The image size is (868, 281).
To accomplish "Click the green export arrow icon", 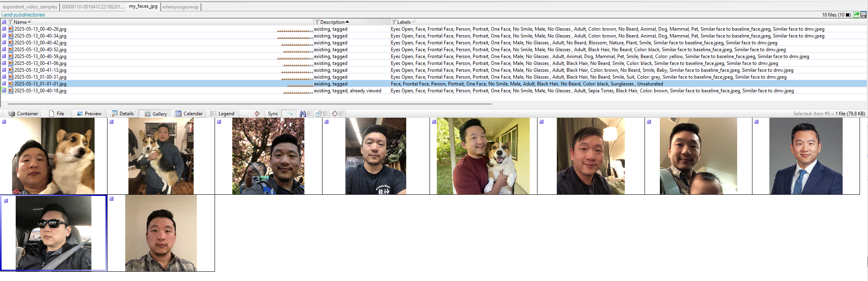I will [x=856, y=15].
